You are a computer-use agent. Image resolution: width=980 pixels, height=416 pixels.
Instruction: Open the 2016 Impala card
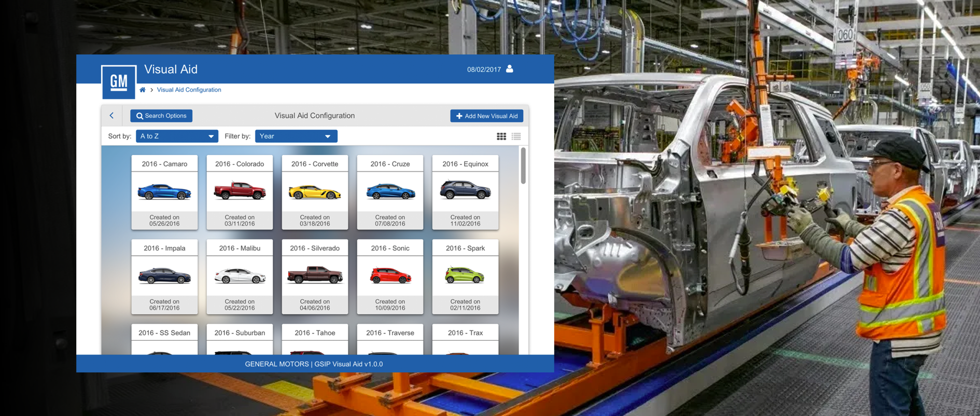164,276
